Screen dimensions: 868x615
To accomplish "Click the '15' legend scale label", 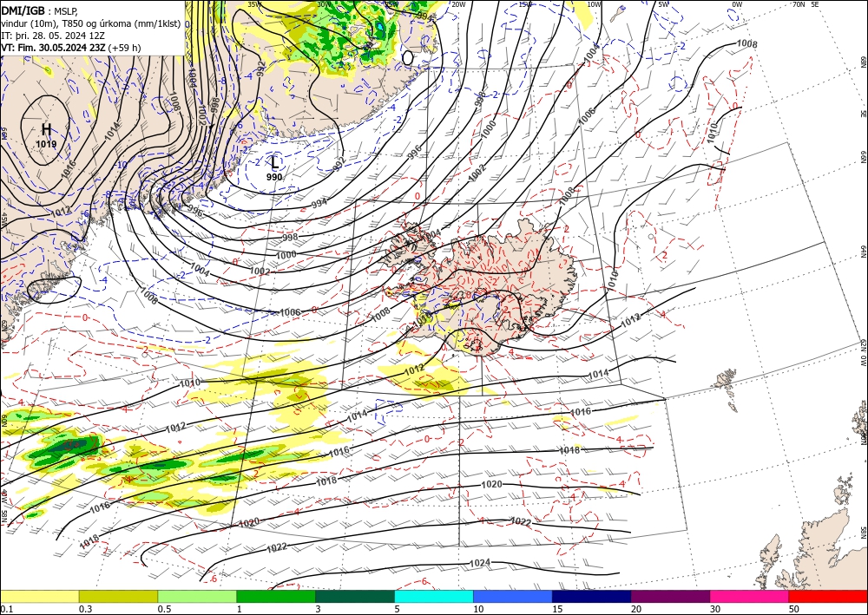I will [x=557, y=609].
